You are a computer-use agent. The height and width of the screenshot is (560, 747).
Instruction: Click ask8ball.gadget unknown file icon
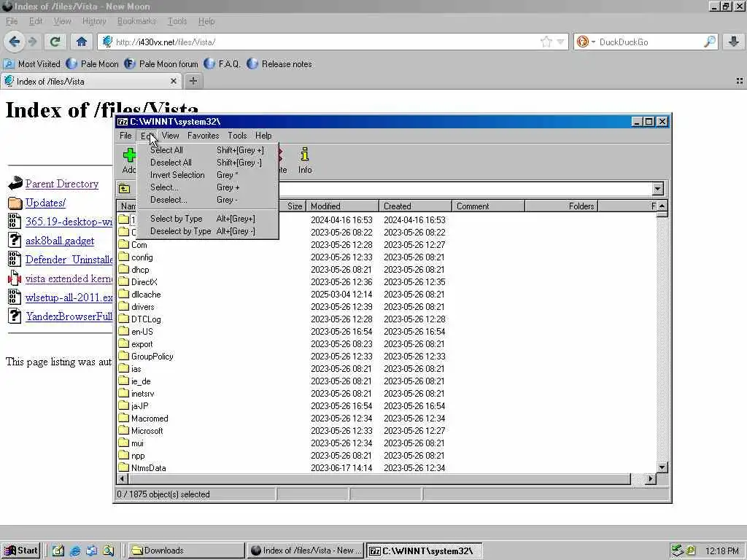point(15,240)
